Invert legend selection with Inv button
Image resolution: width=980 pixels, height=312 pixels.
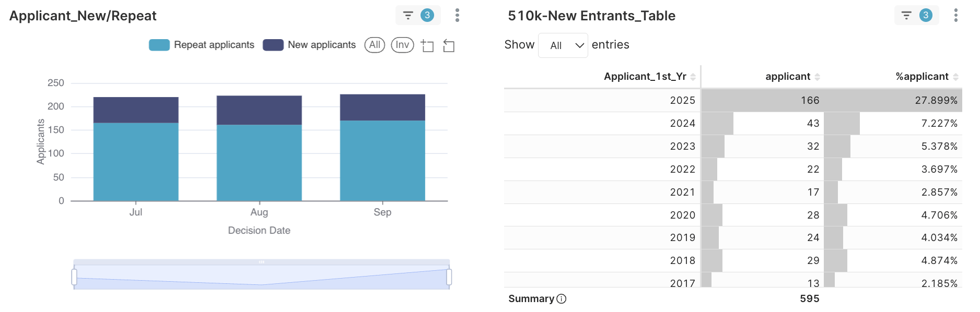pos(402,45)
